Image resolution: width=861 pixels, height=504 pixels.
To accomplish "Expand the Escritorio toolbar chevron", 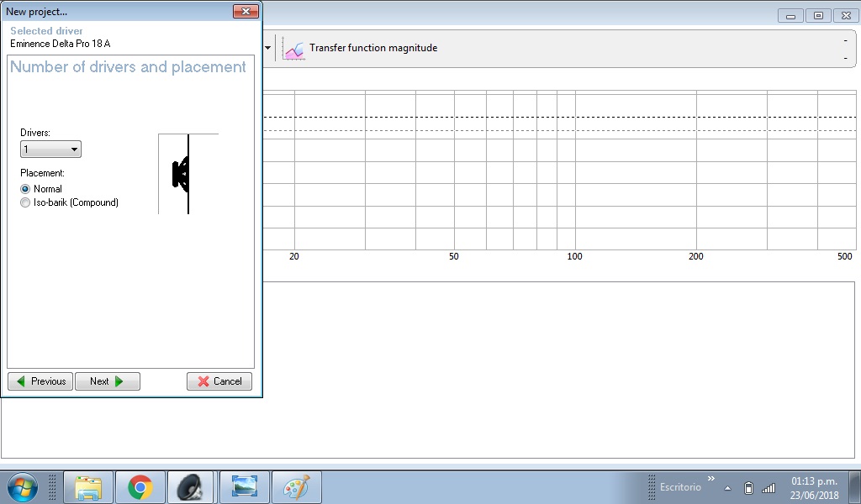I will (x=711, y=478).
